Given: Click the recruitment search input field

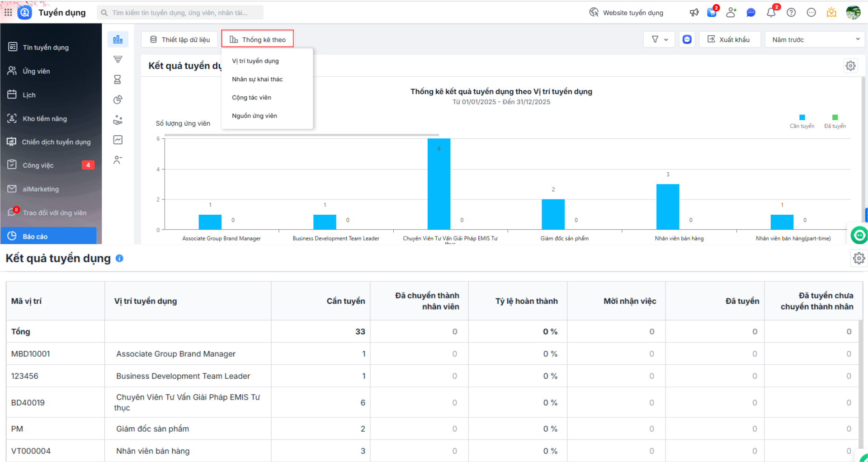Looking at the screenshot, I should coord(181,13).
